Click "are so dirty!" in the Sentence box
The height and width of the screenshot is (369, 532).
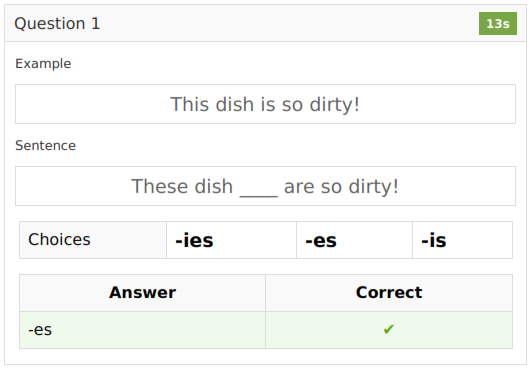pyautogui.click(x=341, y=186)
